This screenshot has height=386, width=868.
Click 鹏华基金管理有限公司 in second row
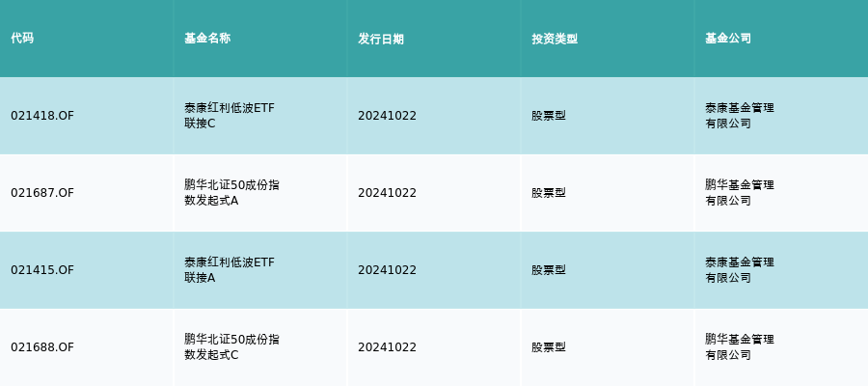tap(740, 193)
